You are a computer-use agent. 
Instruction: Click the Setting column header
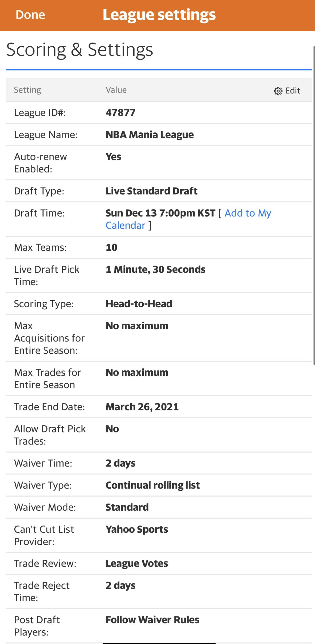coord(27,90)
